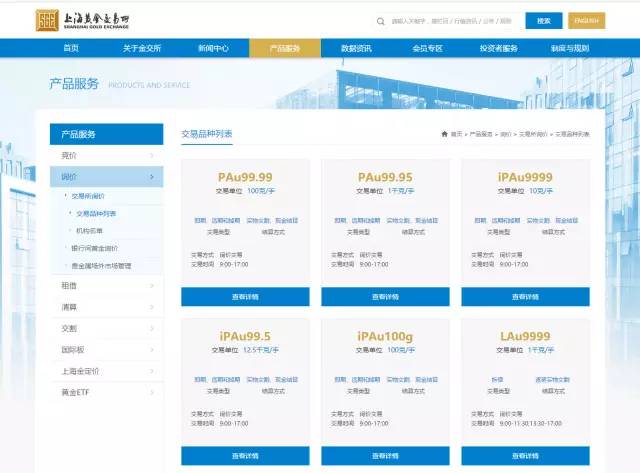View details button for iPAu100g
The height and width of the screenshot is (473, 640).
(x=385, y=456)
